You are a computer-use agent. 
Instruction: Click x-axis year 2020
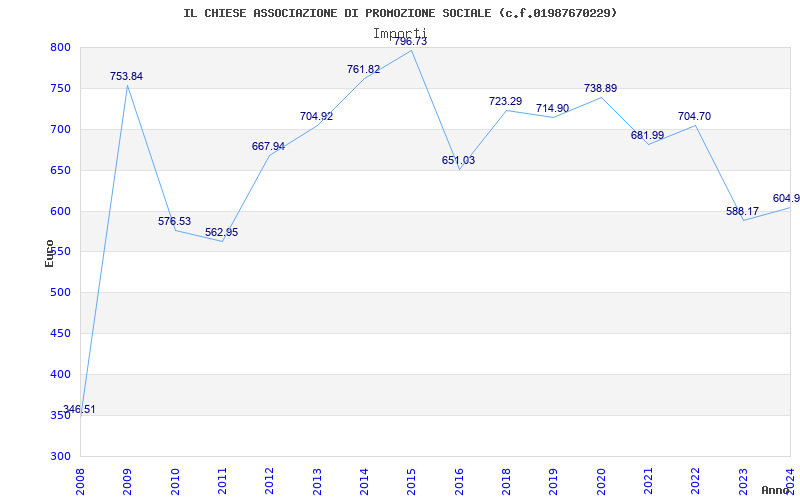click(x=601, y=482)
